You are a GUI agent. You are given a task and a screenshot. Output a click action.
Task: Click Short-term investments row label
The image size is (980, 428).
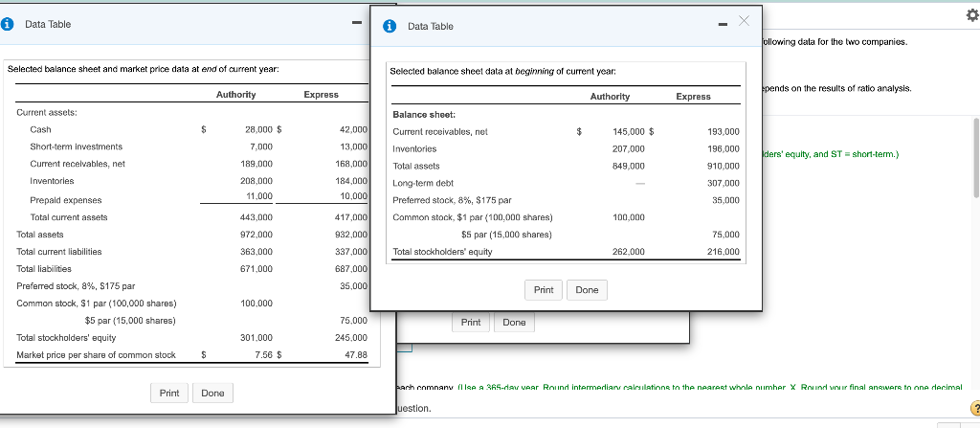77,146
